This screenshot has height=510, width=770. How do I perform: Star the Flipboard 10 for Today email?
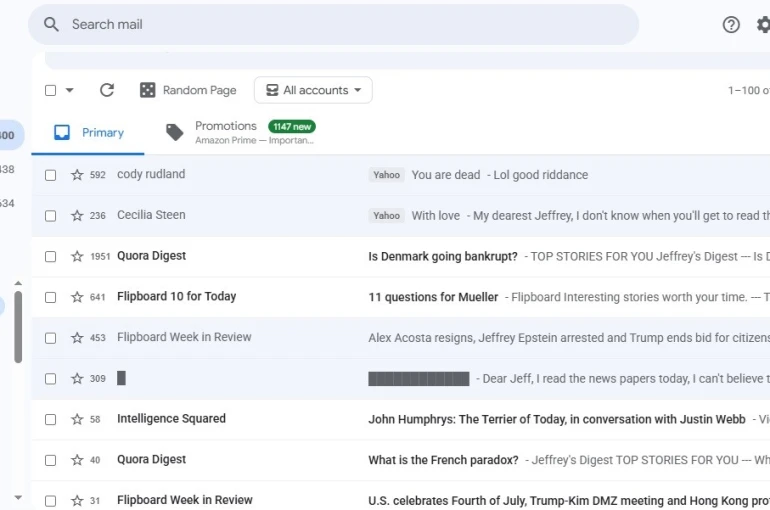tap(77, 297)
